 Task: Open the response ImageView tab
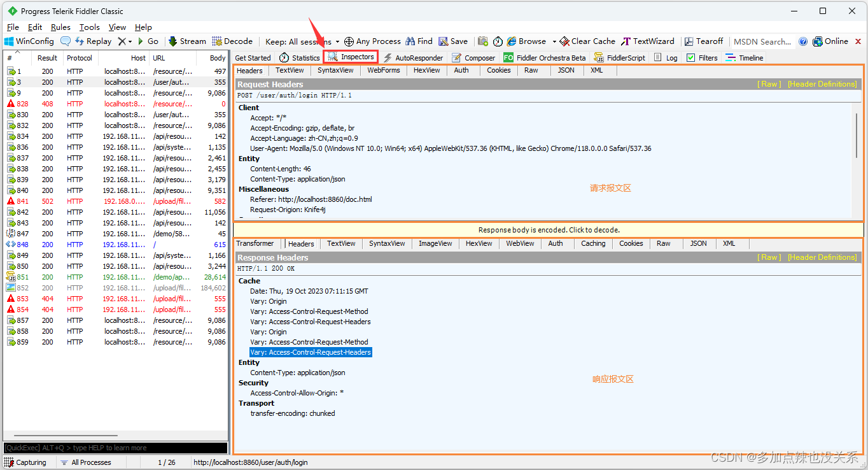pos(436,243)
